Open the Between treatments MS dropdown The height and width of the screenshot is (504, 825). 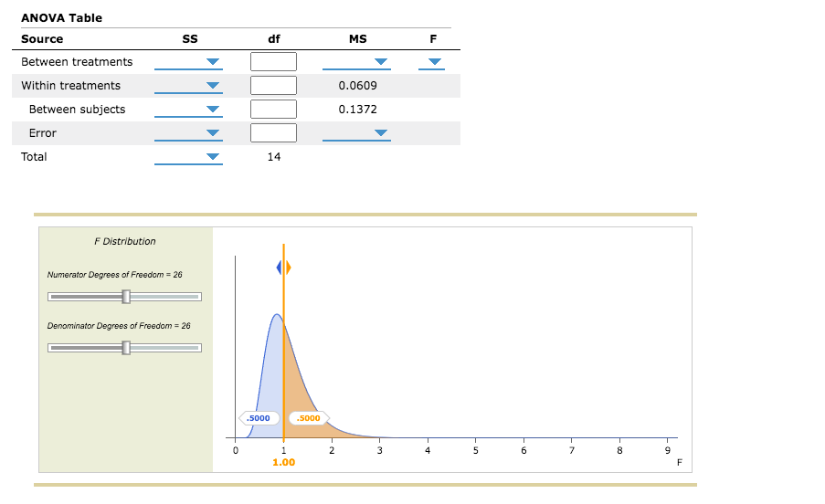pyautogui.click(x=356, y=62)
